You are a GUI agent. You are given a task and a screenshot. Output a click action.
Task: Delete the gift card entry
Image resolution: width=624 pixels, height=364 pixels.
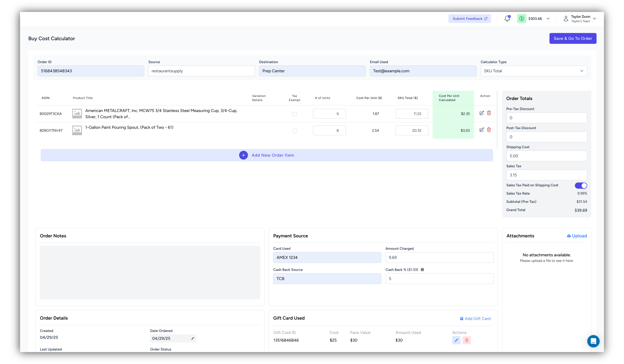click(x=467, y=340)
